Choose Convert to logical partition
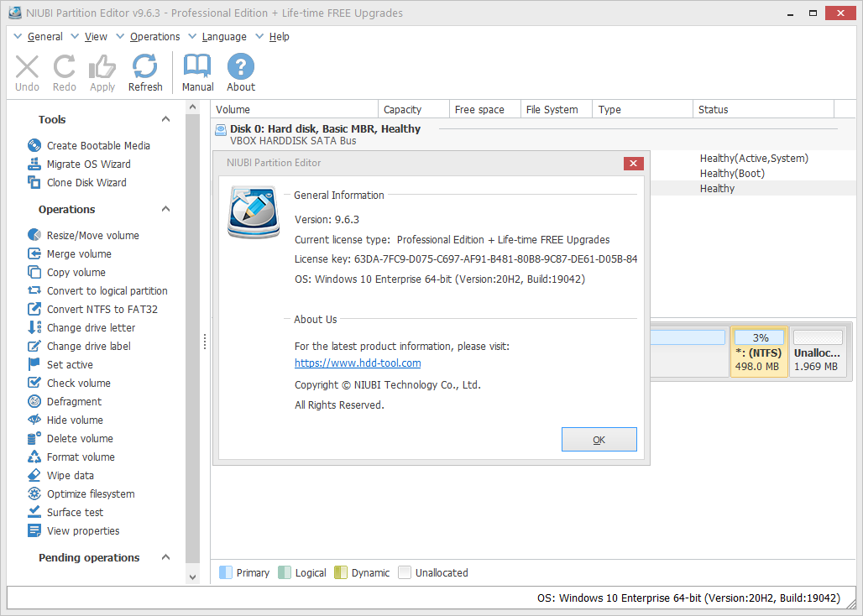 [97, 290]
